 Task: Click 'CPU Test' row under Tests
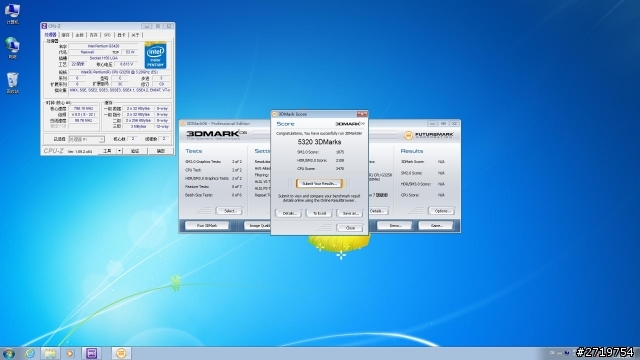click(x=213, y=170)
